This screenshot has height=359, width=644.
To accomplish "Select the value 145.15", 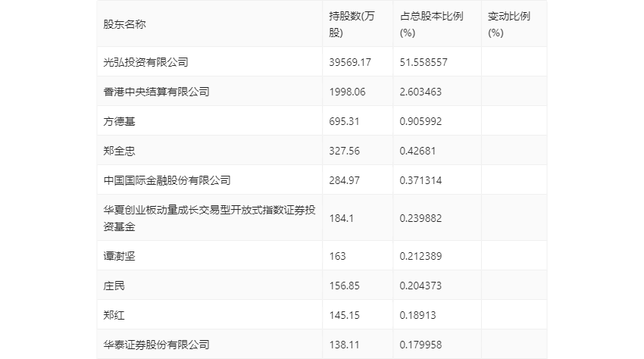I will (344, 315).
